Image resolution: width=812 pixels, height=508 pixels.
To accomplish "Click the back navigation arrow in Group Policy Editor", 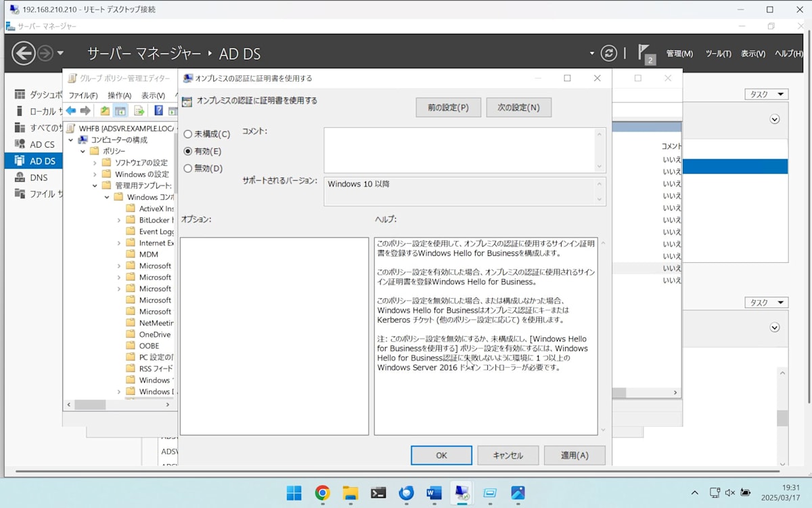I will (x=70, y=110).
